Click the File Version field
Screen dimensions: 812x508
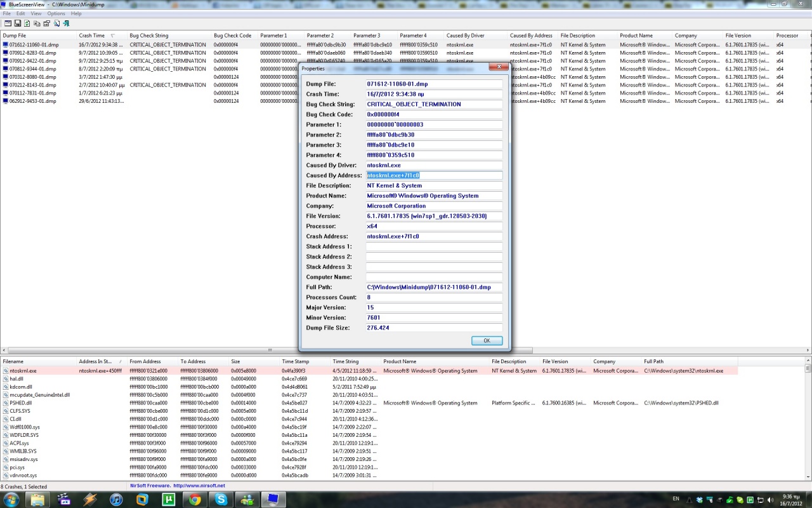434,216
